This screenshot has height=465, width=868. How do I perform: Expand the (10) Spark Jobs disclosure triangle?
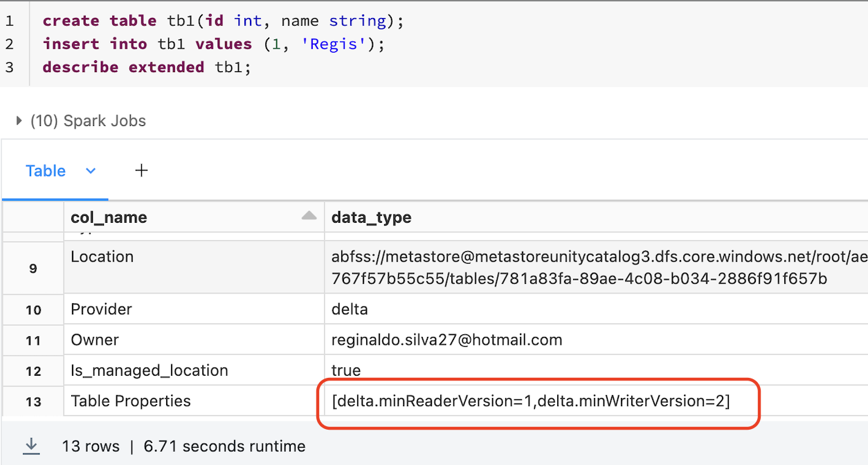19,121
